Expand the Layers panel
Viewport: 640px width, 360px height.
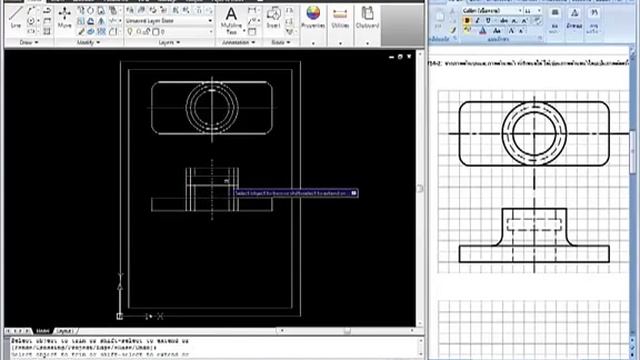click(169, 42)
